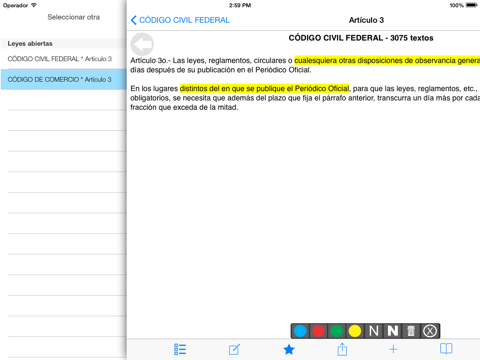
Task: Tap the note compose icon
Action: 234,349
